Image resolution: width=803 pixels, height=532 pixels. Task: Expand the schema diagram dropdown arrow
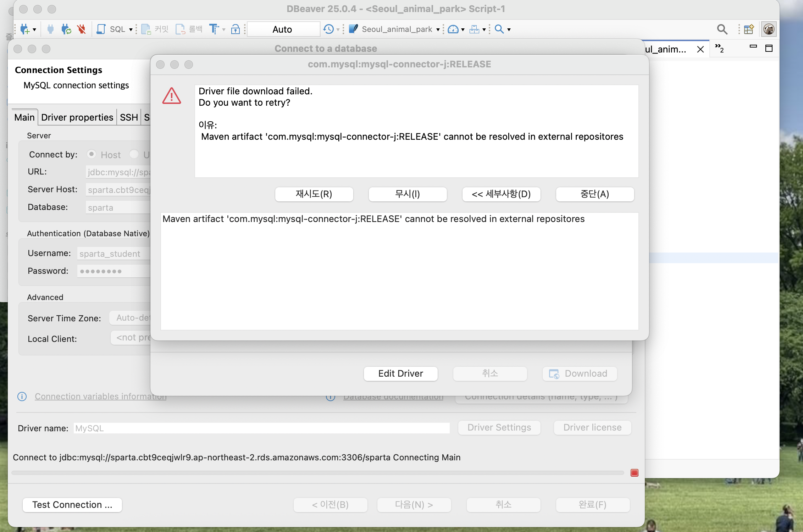click(484, 29)
